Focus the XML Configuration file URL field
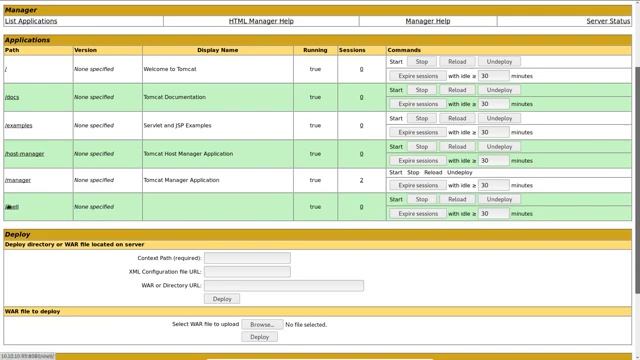This screenshot has height=360, width=640. [247, 272]
